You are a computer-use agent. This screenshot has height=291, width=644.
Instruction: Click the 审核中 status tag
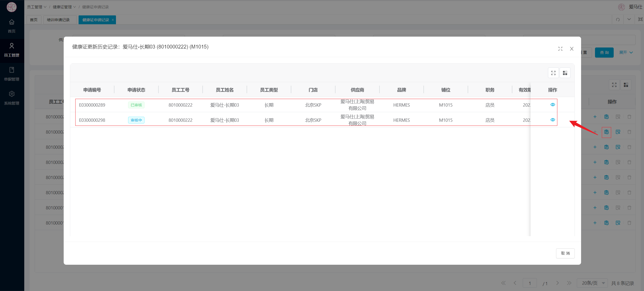[x=136, y=120]
